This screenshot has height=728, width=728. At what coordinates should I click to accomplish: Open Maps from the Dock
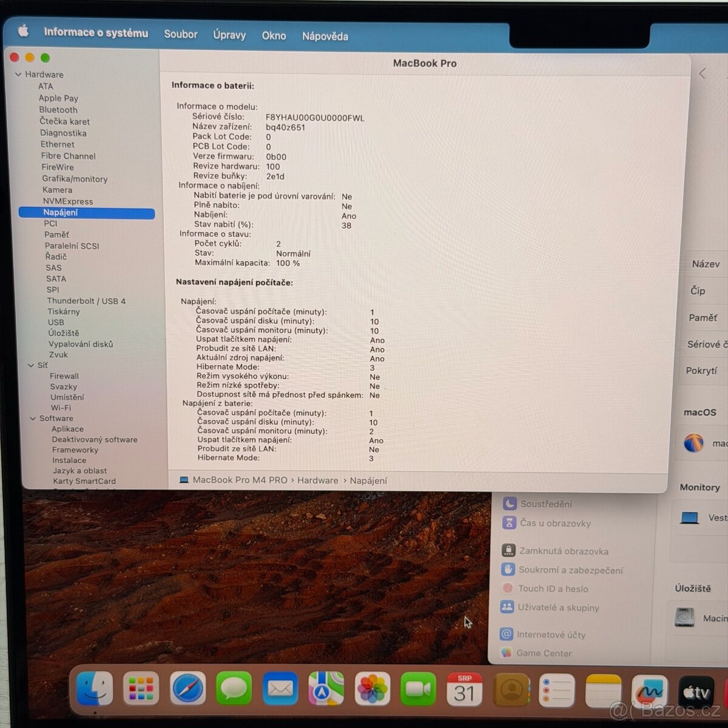(326, 689)
